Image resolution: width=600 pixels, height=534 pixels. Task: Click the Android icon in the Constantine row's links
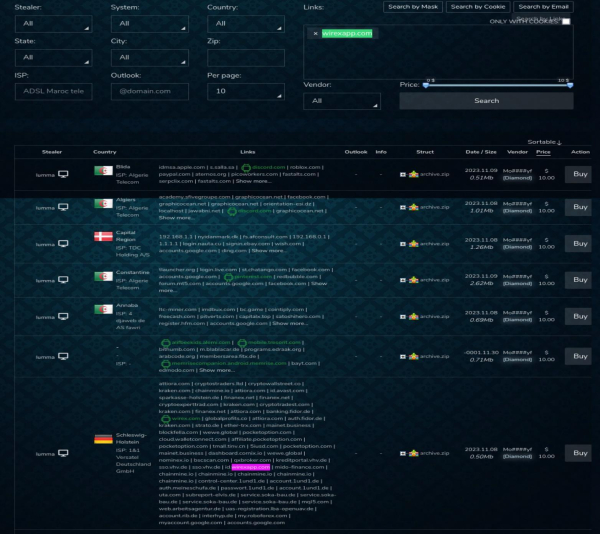pos(228,277)
